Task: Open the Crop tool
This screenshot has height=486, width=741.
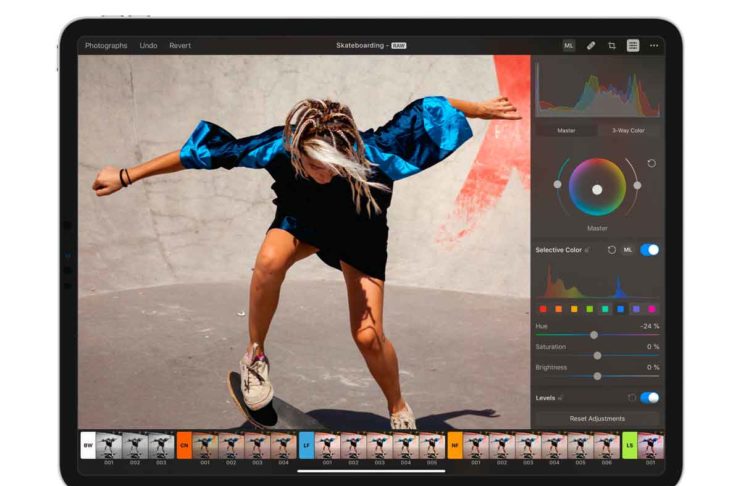Action: tap(612, 46)
